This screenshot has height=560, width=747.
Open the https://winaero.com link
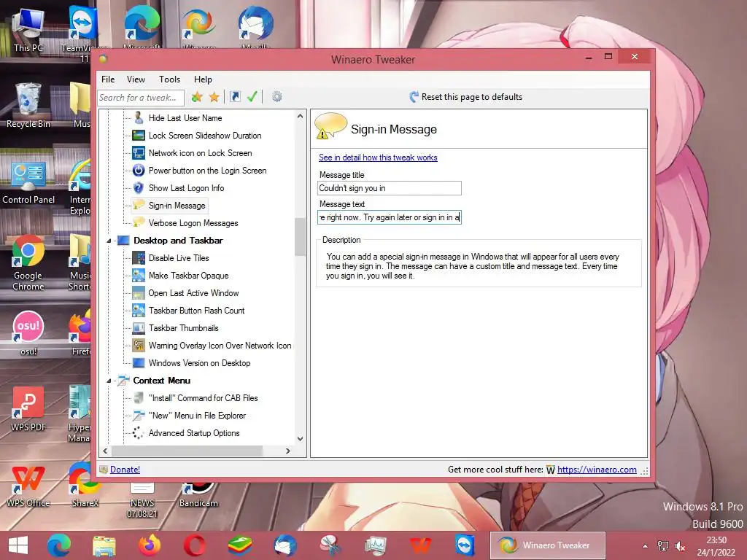597,470
